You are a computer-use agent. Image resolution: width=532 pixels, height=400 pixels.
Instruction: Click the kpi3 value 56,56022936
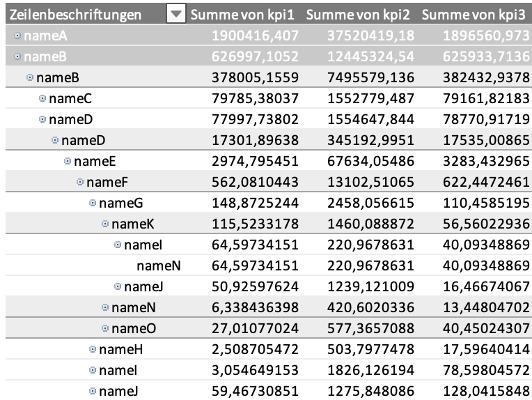(486, 224)
